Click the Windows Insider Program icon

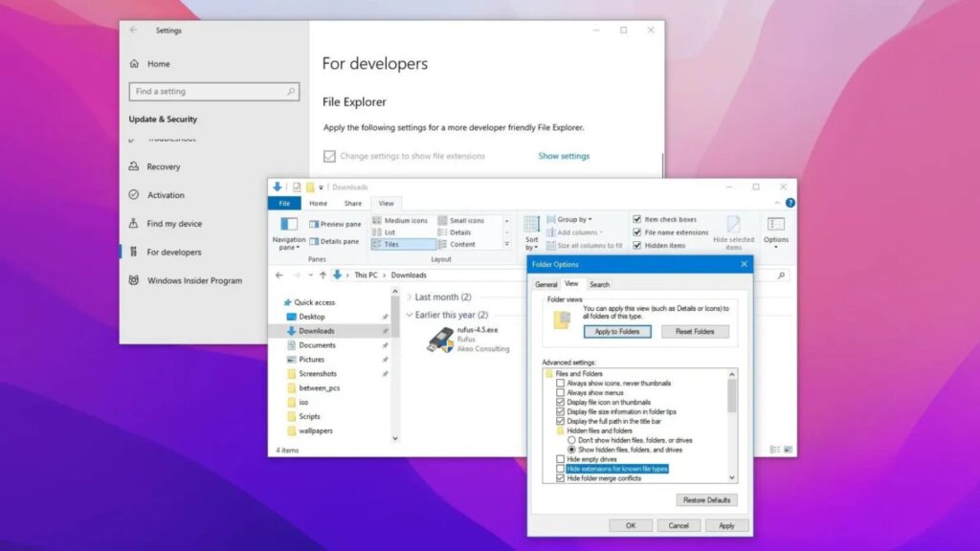pyautogui.click(x=133, y=280)
